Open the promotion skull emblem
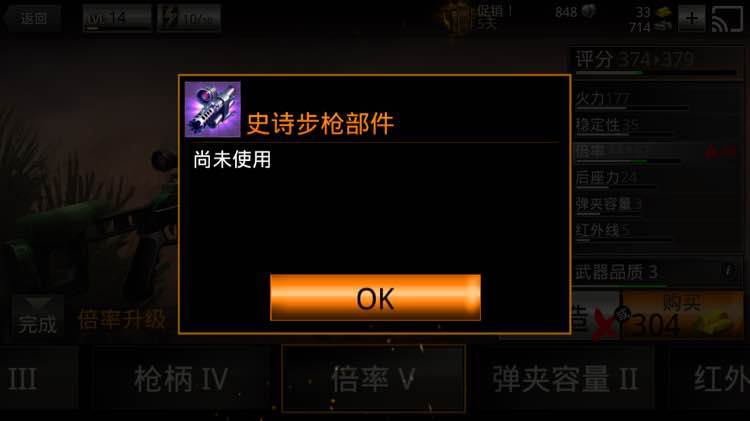The width and height of the screenshot is (750, 421). [x=454, y=20]
